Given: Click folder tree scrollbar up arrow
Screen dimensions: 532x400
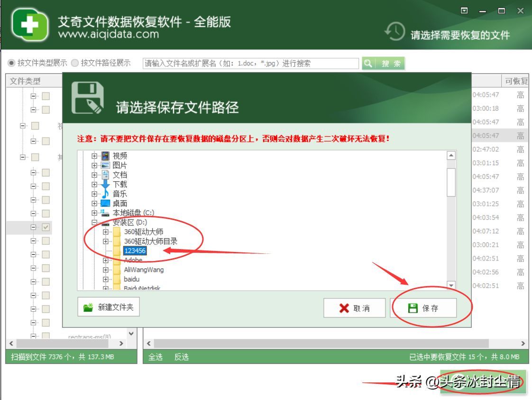Looking at the screenshot, I should tap(451, 156).
